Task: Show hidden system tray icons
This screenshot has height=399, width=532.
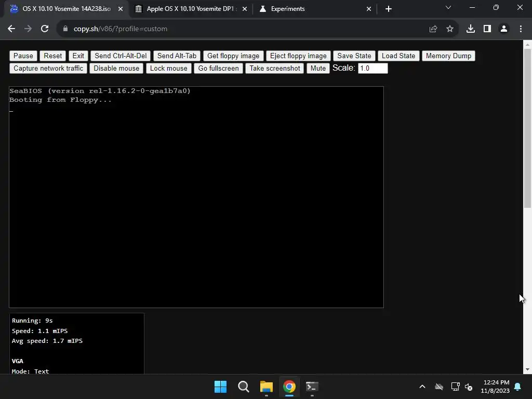Action: (422, 387)
